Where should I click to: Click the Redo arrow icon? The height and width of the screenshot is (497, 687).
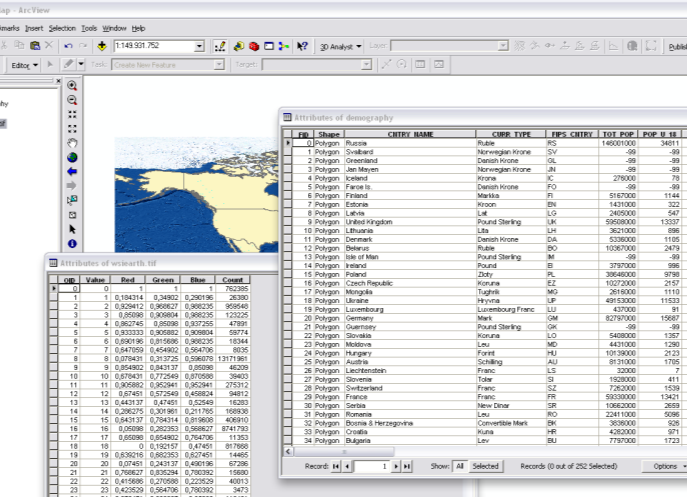83,46
